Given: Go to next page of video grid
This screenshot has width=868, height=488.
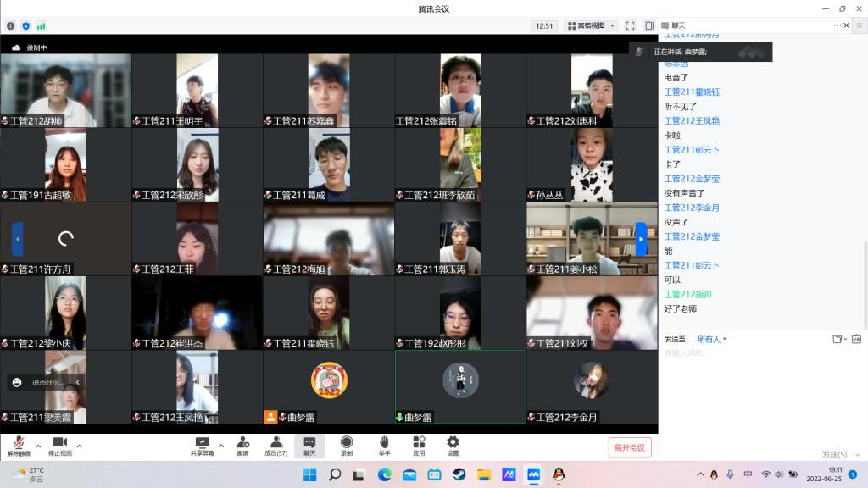Looking at the screenshot, I should (641, 239).
